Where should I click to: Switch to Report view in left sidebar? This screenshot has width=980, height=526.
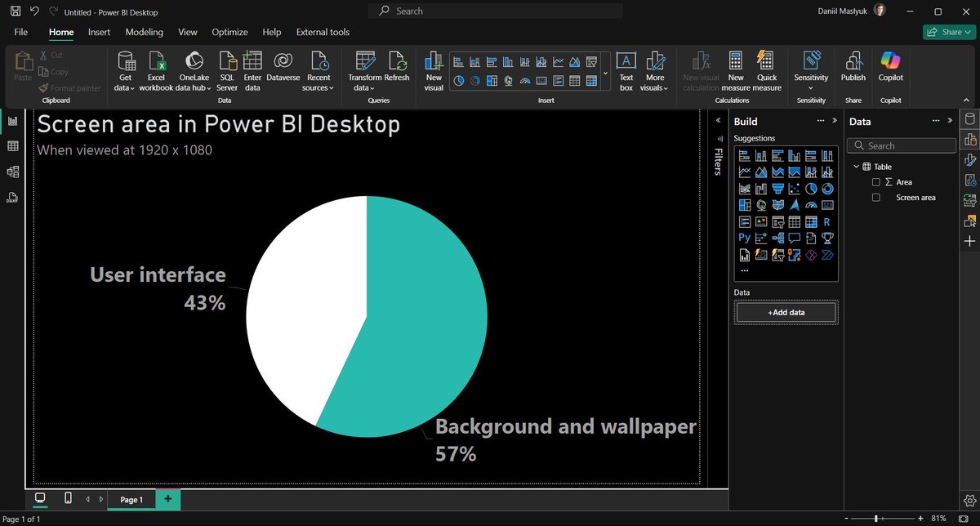point(12,121)
